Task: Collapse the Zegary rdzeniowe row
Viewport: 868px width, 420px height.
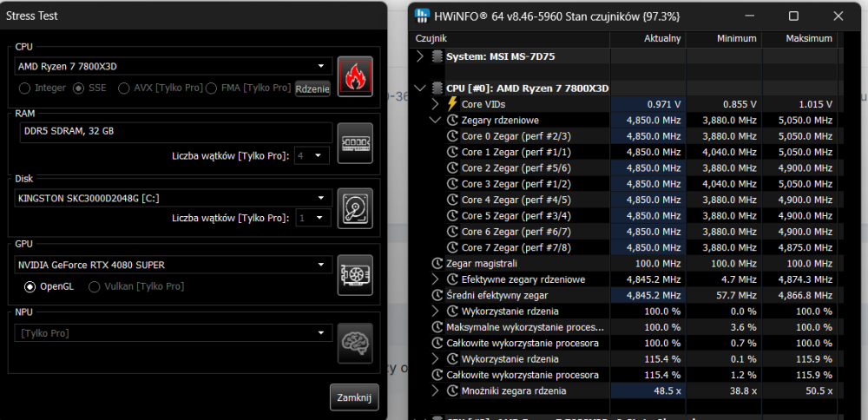Action: (435, 120)
